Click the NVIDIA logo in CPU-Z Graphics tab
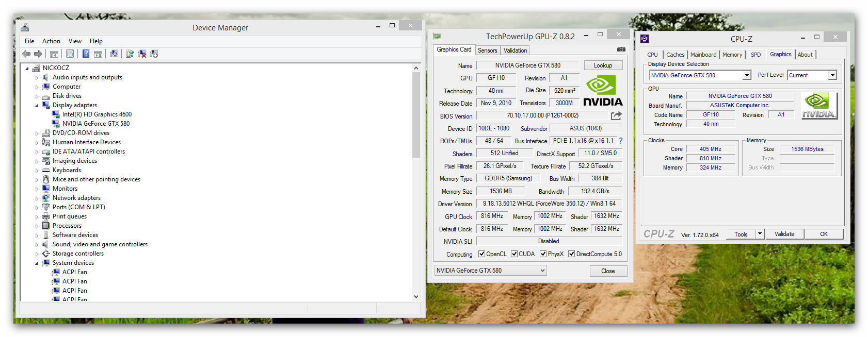The image size is (868, 337). (x=819, y=106)
